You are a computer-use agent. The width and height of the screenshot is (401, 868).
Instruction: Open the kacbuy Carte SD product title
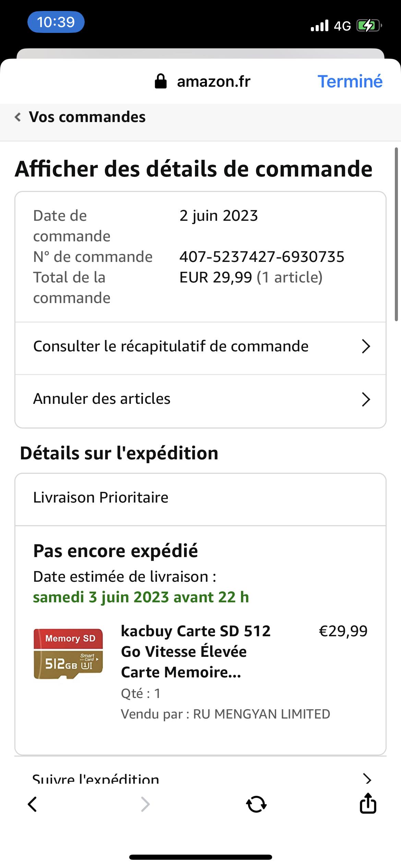(196, 651)
